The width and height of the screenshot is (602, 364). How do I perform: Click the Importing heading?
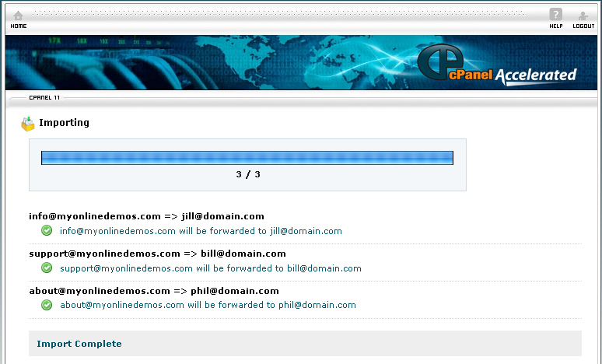64,122
